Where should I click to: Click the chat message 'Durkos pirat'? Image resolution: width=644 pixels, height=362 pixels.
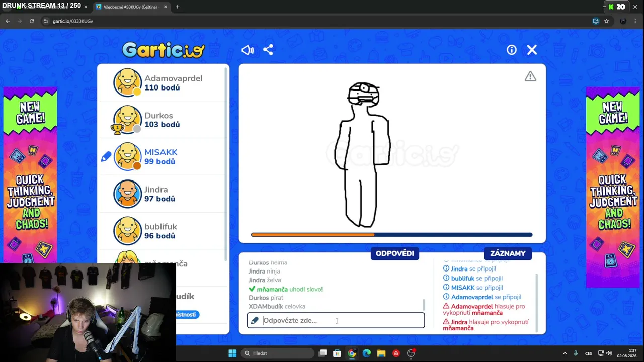[266, 298]
